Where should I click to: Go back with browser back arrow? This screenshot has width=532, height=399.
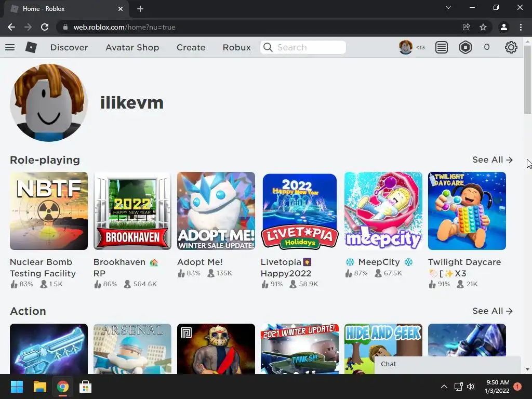point(11,27)
